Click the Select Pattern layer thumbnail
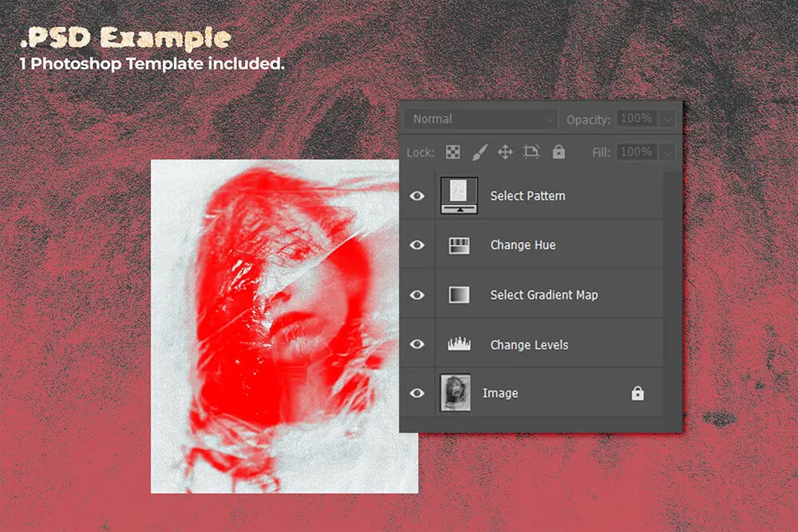 [x=459, y=195]
